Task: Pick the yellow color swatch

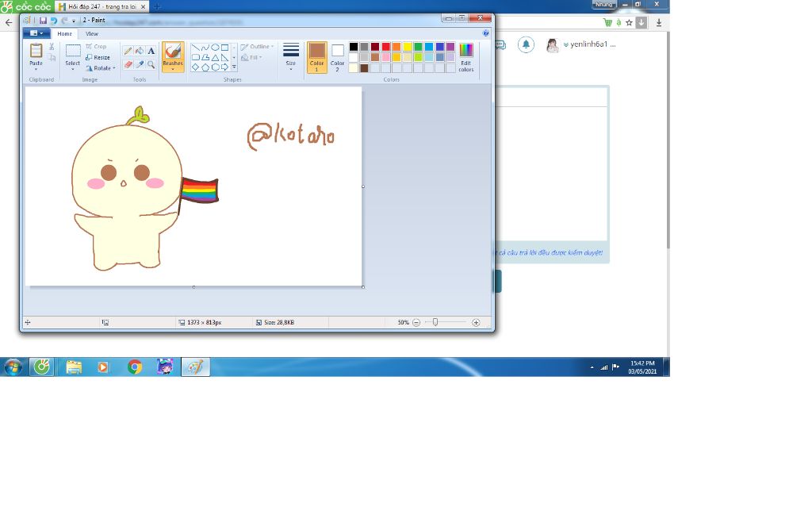Action: (x=408, y=47)
